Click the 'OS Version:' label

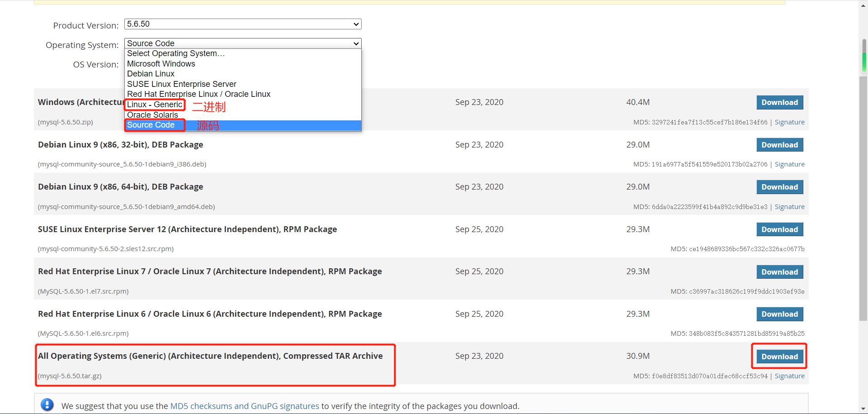tap(96, 64)
